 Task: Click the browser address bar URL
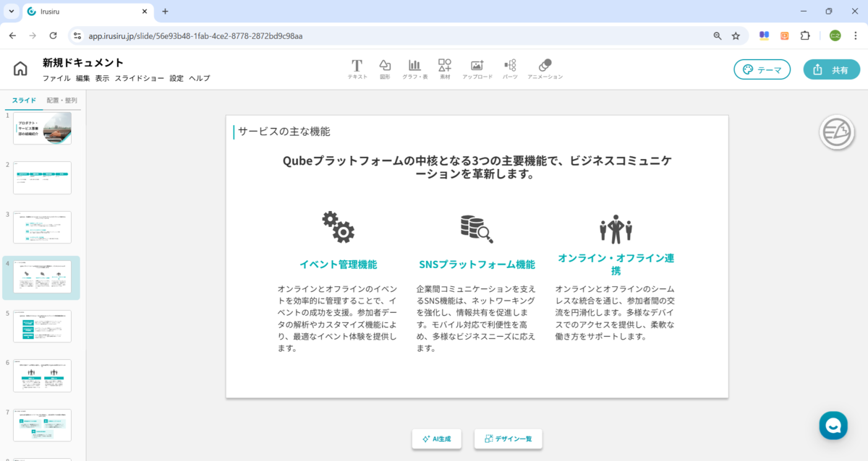point(195,35)
